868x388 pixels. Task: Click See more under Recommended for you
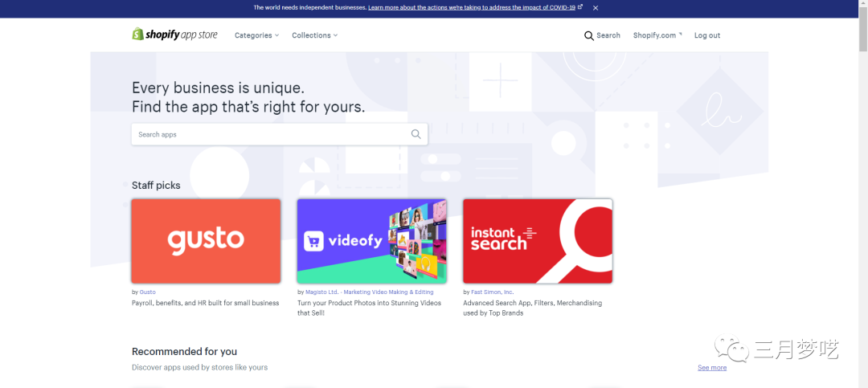pos(712,368)
